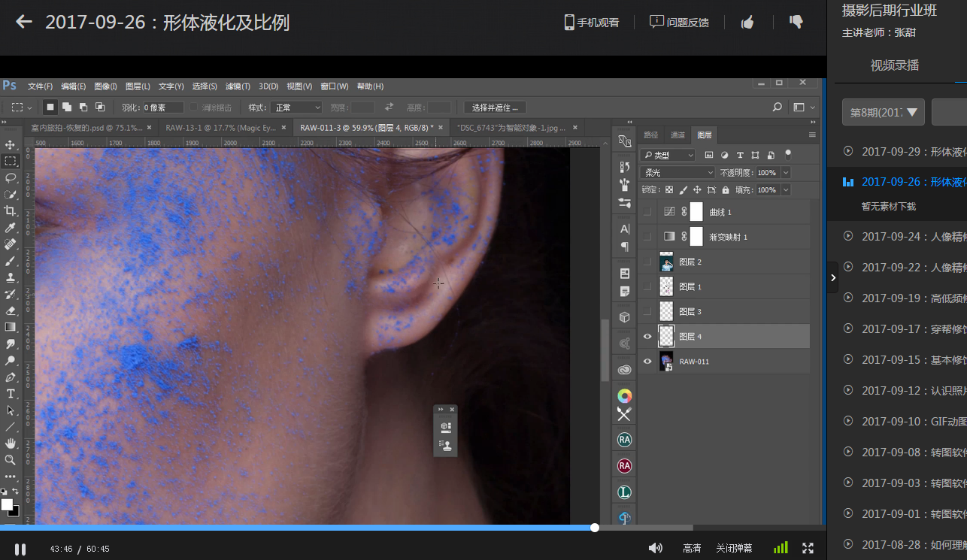Select the Spot Healing Brush tool
The image size is (967, 560).
(x=11, y=244)
